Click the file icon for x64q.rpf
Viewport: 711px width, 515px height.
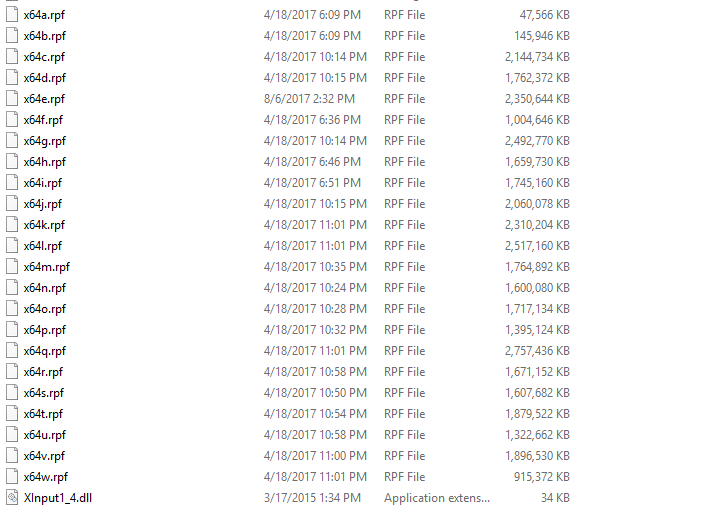pos(12,351)
